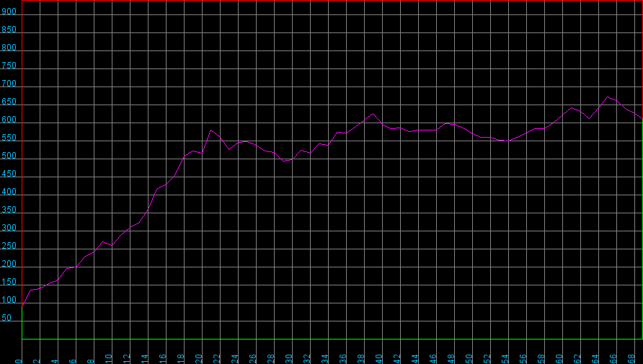
Task: Select the horizontal axis label 30
Action: [289, 359]
